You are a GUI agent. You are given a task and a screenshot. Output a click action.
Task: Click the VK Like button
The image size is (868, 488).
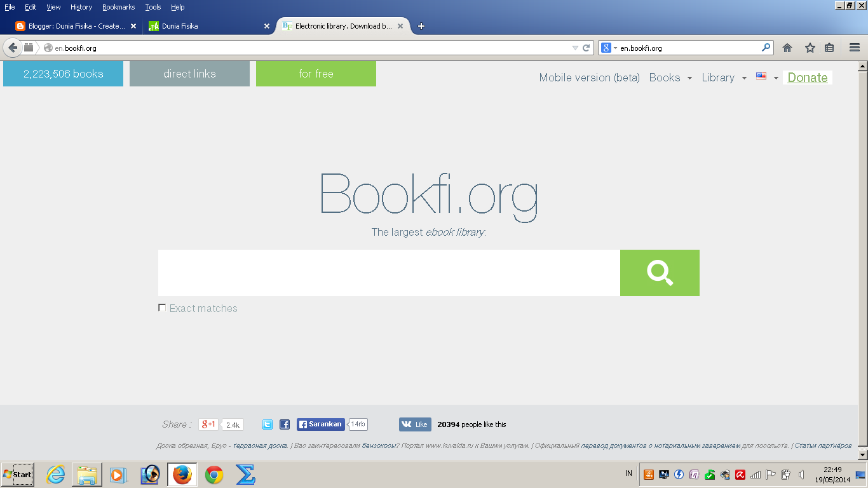[x=415, y=424]
